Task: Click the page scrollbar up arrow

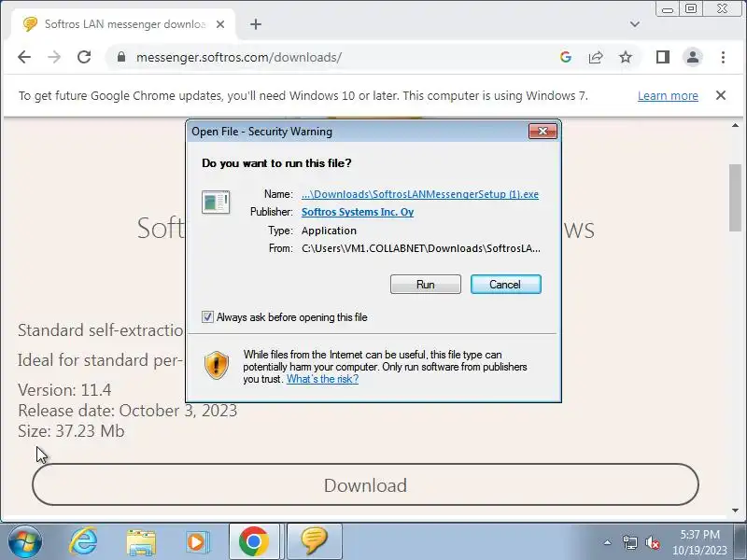Action: pyautogui.click(x=735, y=125)
